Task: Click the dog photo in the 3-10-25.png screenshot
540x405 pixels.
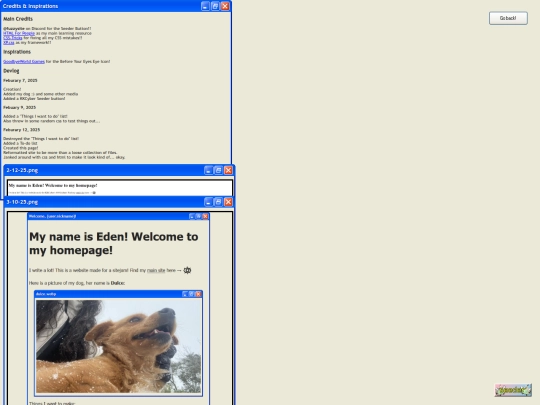Action: pos(118,346)
